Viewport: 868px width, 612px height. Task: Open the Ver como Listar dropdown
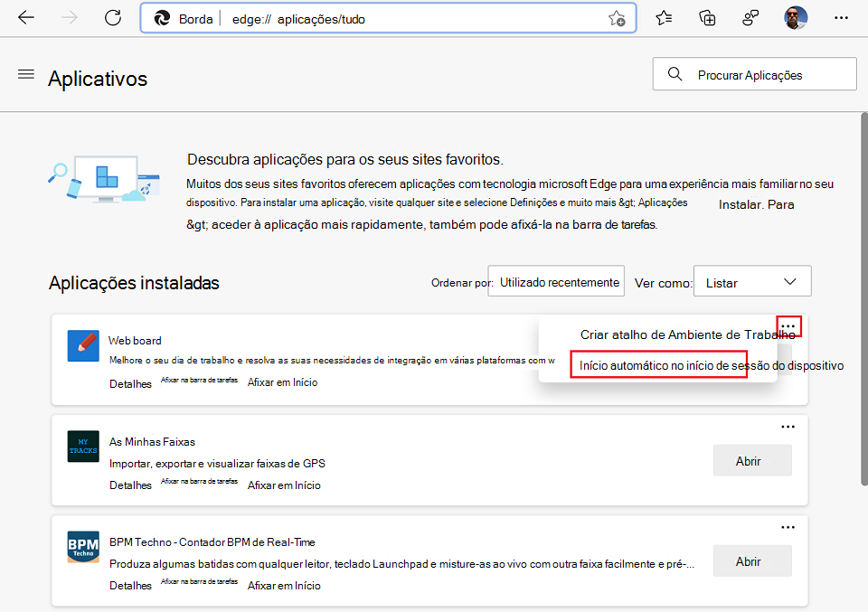point(751,281)
